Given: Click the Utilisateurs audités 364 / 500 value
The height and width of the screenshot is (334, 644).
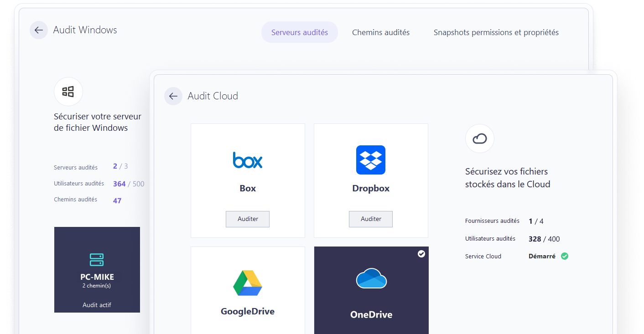Looking at the screenshot, I should tap(129, 184).
